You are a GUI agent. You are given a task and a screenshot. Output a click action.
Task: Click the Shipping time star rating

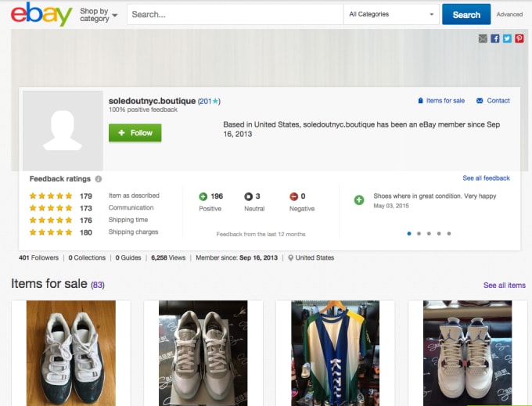[51, 220]
